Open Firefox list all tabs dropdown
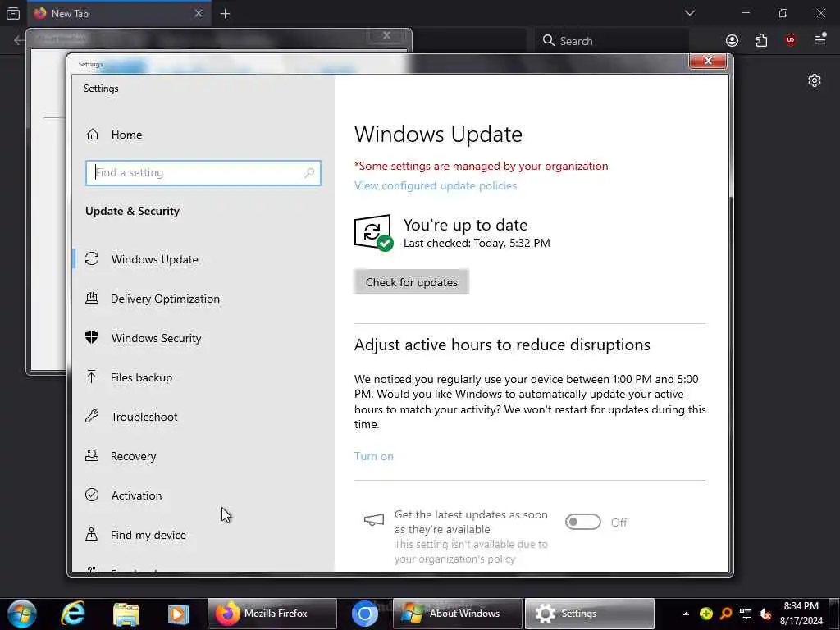 (689, 13)
